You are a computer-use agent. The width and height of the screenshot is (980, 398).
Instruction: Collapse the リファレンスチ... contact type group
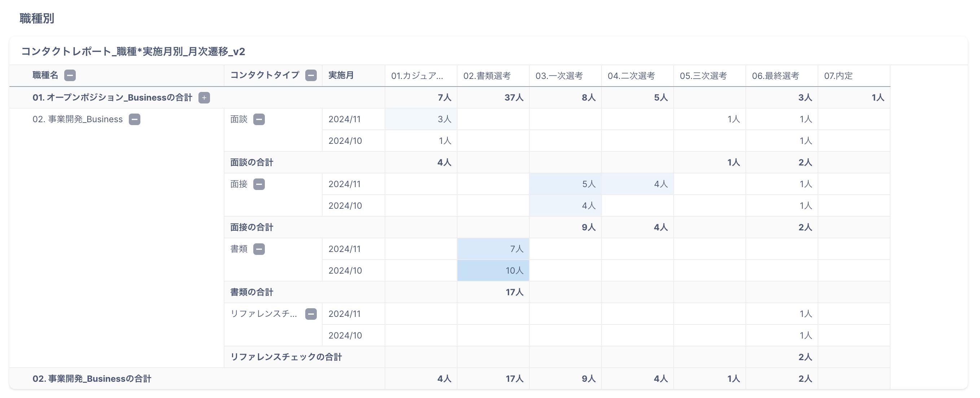coord(311,314)
